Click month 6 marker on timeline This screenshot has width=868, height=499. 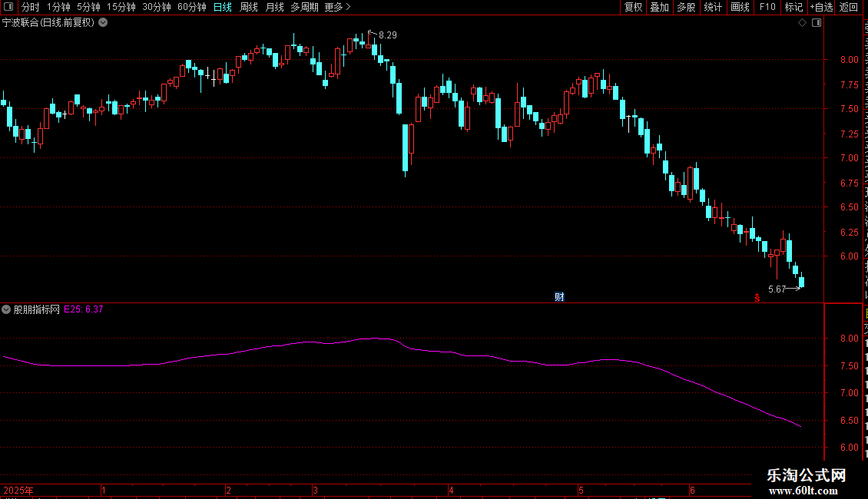[x=692, y=490]
